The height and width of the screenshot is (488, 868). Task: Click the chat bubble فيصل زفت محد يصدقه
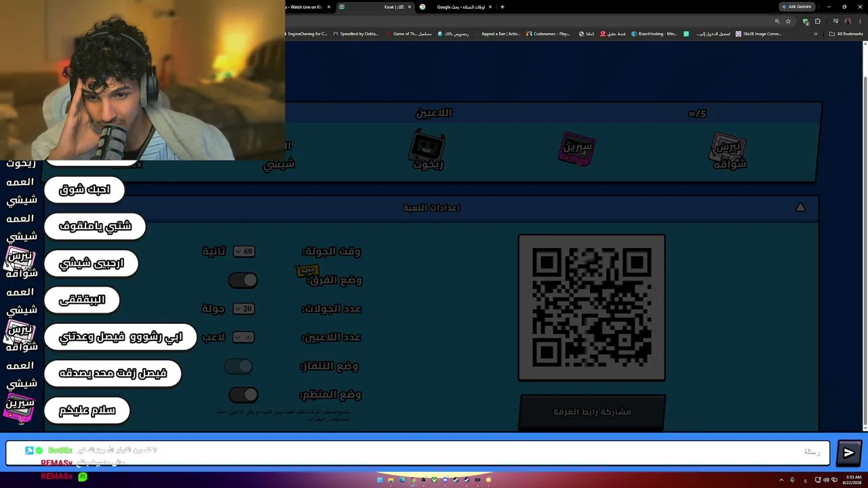113,373
